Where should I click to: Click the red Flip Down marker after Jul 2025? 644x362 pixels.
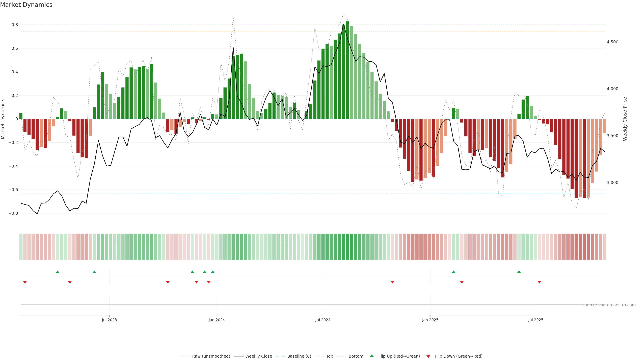click(x=539, y=282)
